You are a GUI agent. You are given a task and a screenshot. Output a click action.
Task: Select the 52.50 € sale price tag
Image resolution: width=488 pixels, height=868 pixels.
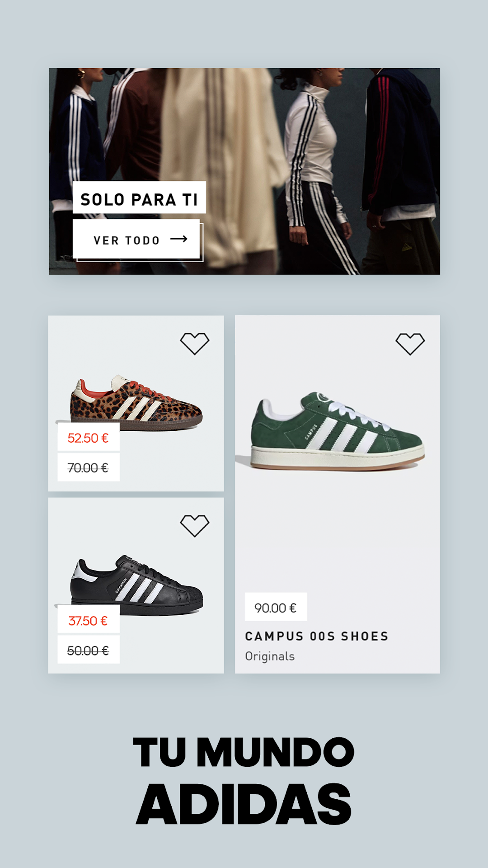[89, 438]
